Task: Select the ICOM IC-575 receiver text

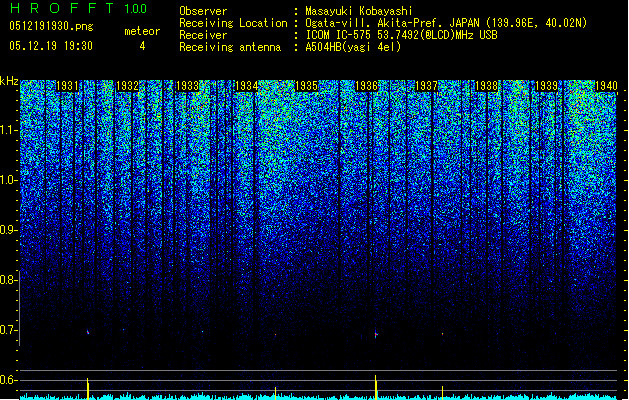Action: 401,35
